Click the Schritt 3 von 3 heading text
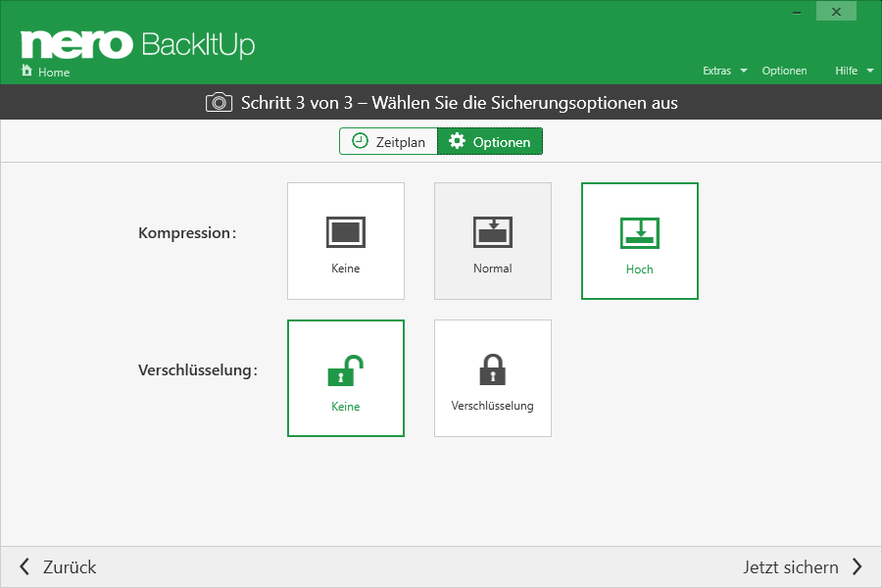The width and height of the screenshot is (882, 588). [x=459, y=103]
